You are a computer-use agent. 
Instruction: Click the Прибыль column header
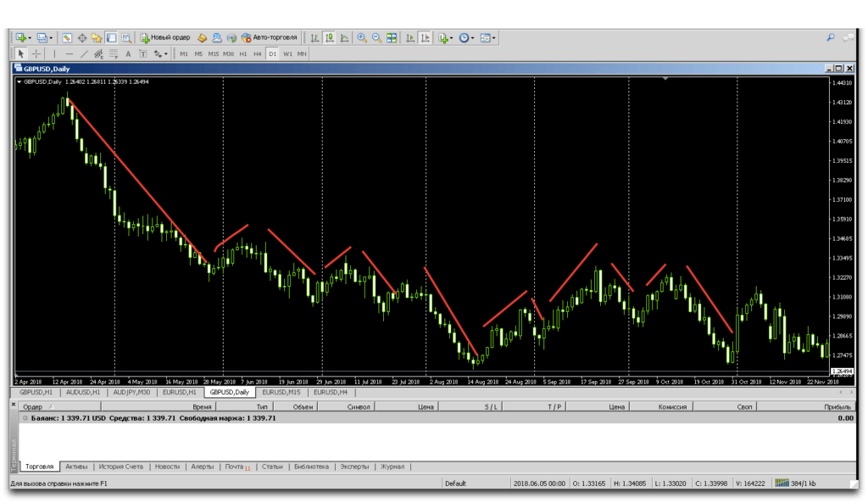837,407
